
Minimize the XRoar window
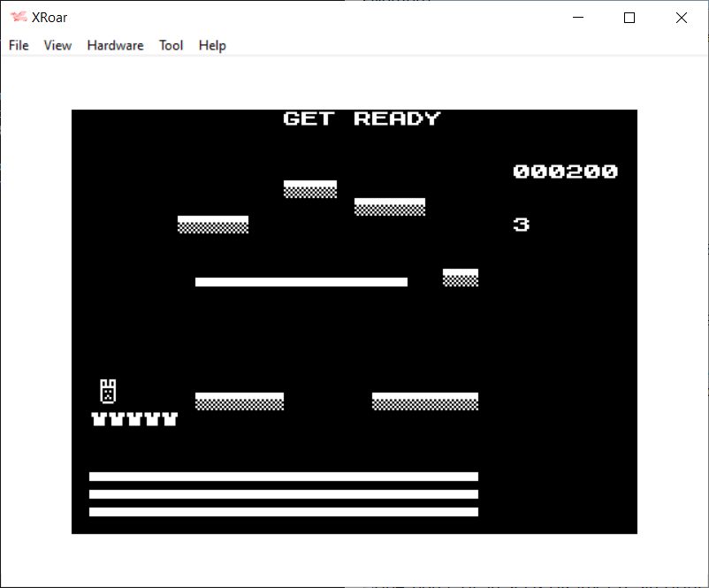coord(578,18)
